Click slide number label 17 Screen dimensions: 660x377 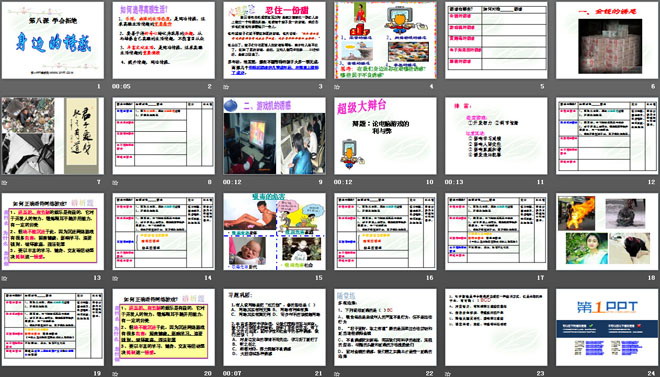point(540,278)
